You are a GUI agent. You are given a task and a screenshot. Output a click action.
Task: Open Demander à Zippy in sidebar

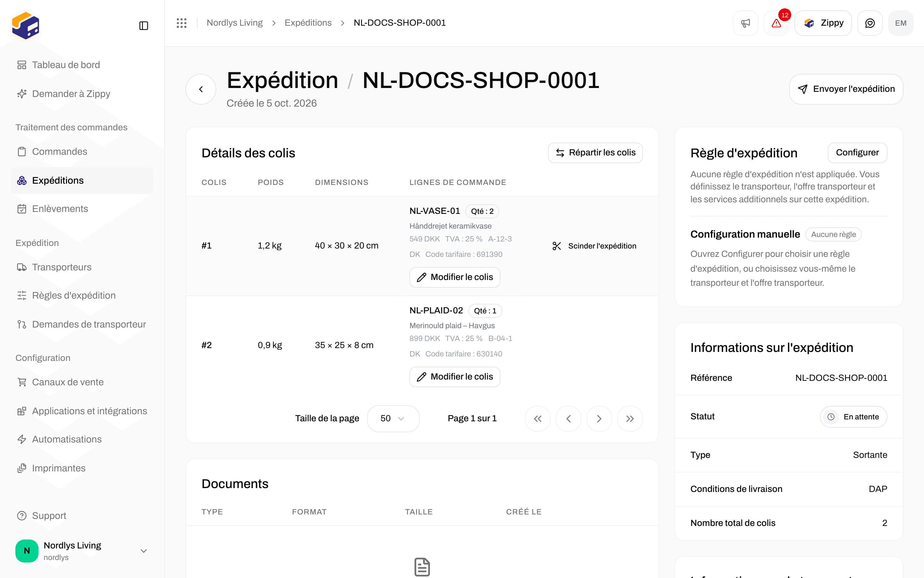point(82,94)
